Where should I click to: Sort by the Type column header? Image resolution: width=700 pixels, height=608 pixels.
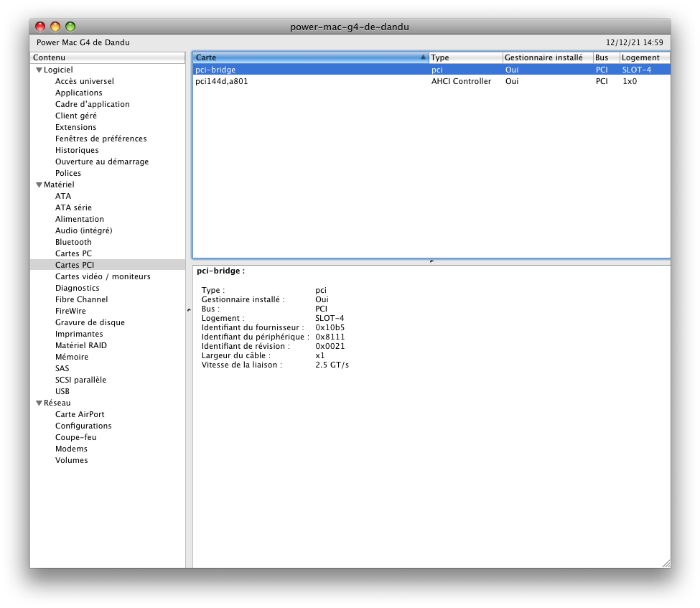pos(465,57)
